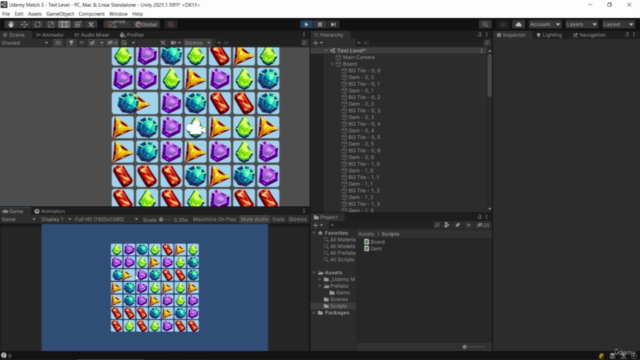
Task: Collapse the Test Level scene in Hierarchy
Action: click(x=327, y=51)
